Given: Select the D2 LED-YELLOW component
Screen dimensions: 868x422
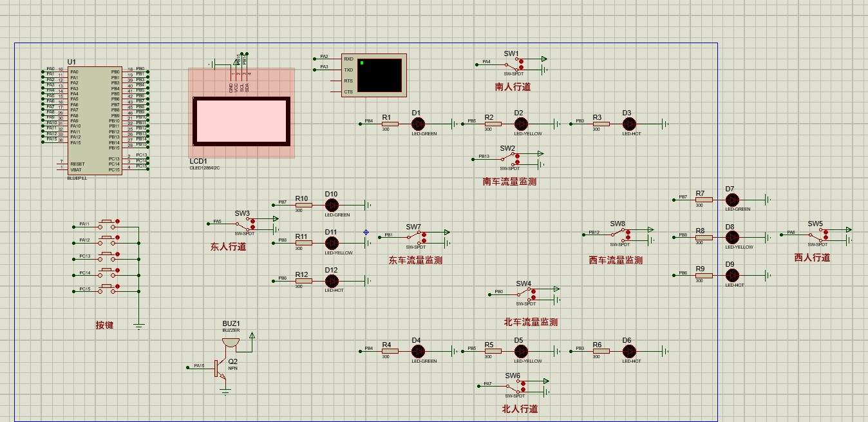Looking at the screenshot, I should coord(520,124).
